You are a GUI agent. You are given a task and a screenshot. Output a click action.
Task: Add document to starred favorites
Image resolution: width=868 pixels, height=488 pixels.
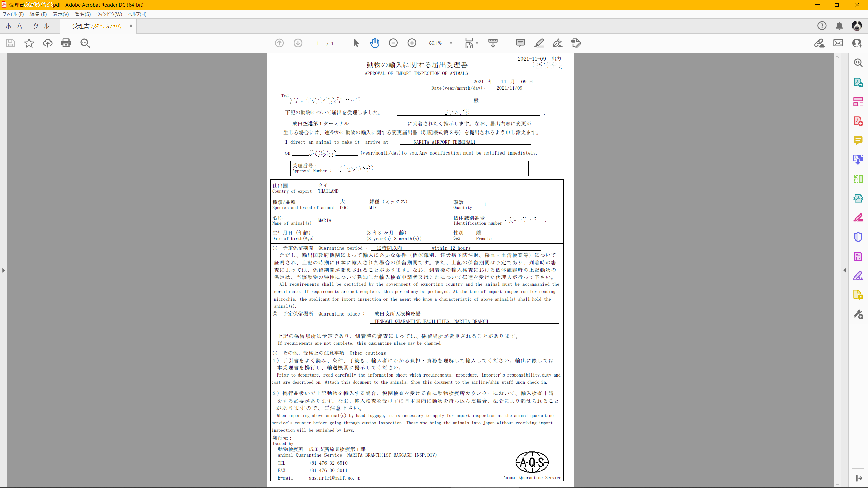(29, 43)
